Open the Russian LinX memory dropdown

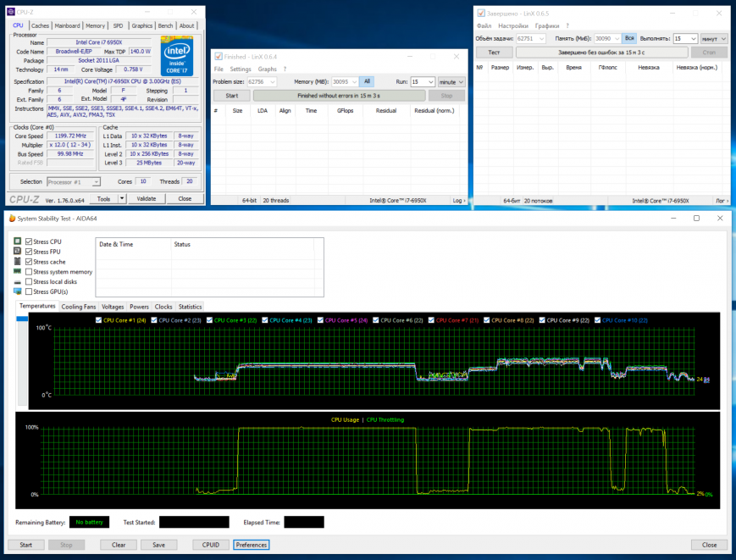click(x=617, y=38)
